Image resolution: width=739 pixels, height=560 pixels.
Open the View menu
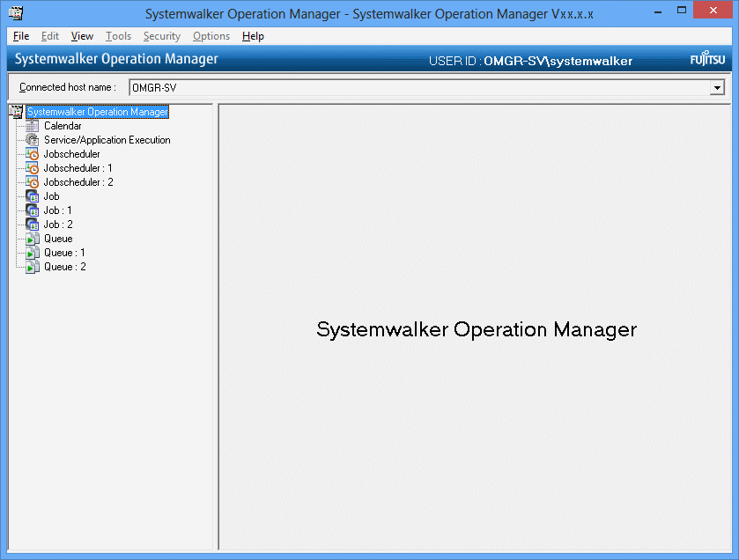point(82,36)
